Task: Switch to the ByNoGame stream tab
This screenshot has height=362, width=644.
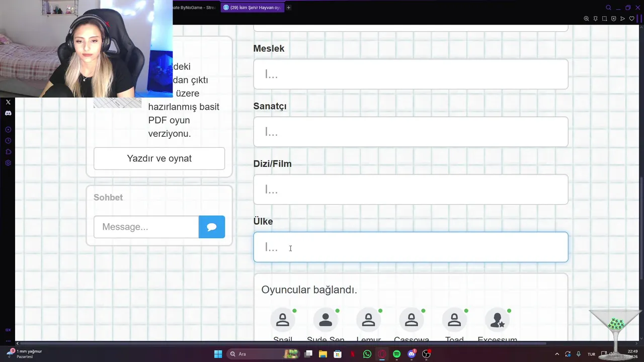Action: pos(195,8)
